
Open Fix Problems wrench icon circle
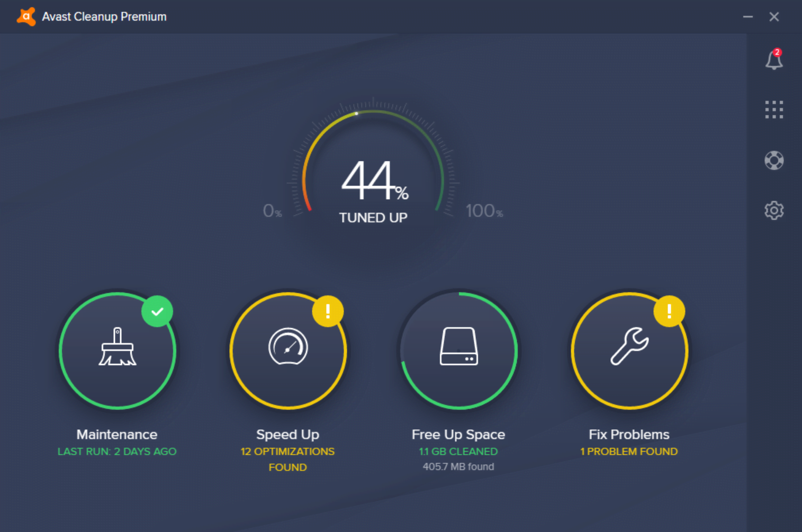tap(629, 350)
